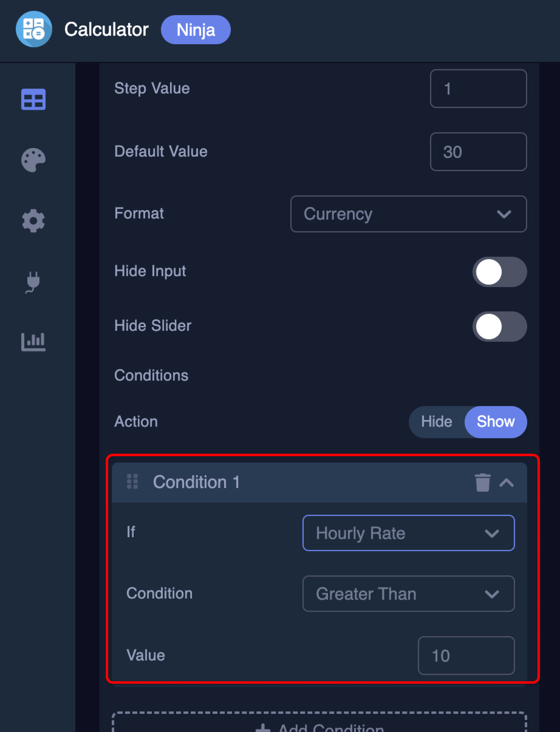560x732 pixels.
Task: Delete Condition 1 with the trash icon
Action: 483,482
